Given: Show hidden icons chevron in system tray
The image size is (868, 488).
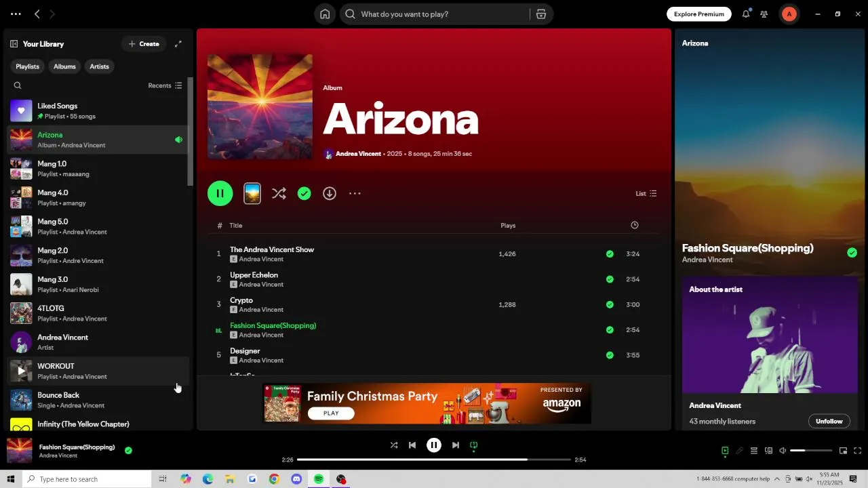Looking at the screenshot, I should [x=777, y=479].
